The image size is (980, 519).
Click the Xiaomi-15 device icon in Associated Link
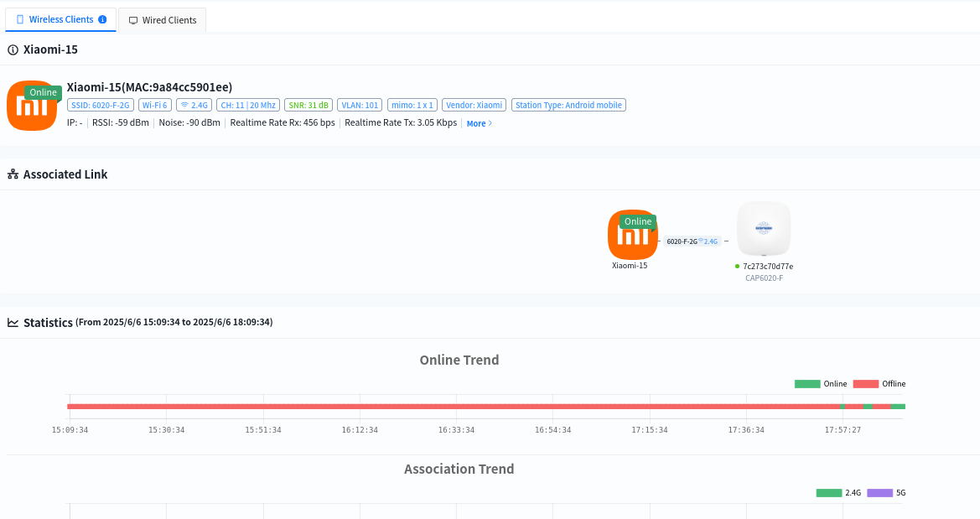632,235
